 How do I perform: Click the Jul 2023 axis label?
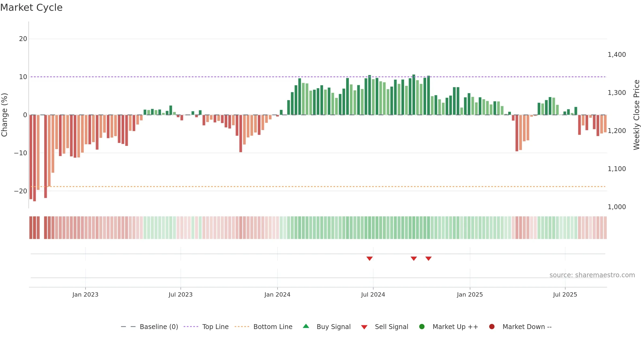pos(181,295)
